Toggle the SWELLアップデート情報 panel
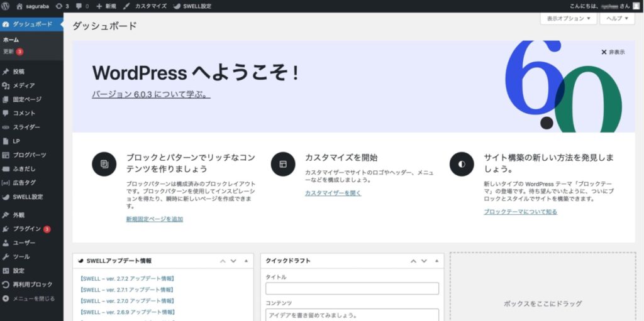Screen dimensions: 644x321 [246, 261]
